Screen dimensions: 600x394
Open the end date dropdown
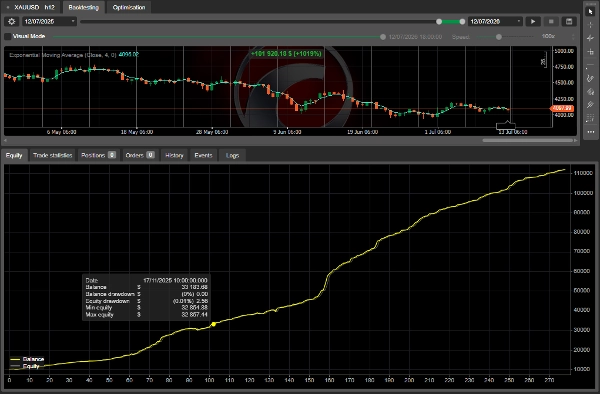(495, 21)
